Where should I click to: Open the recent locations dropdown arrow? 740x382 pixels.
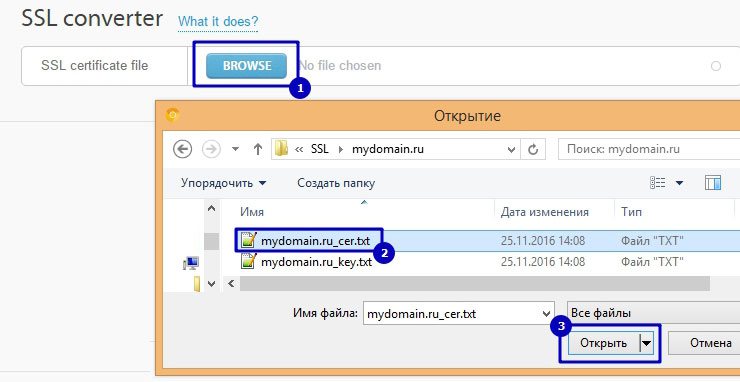point(235,150)
